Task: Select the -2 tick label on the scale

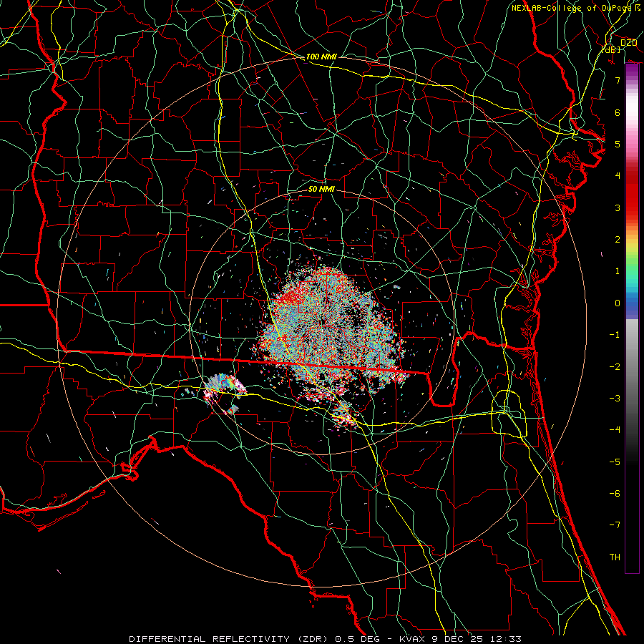Action: [x=615, y=367]
